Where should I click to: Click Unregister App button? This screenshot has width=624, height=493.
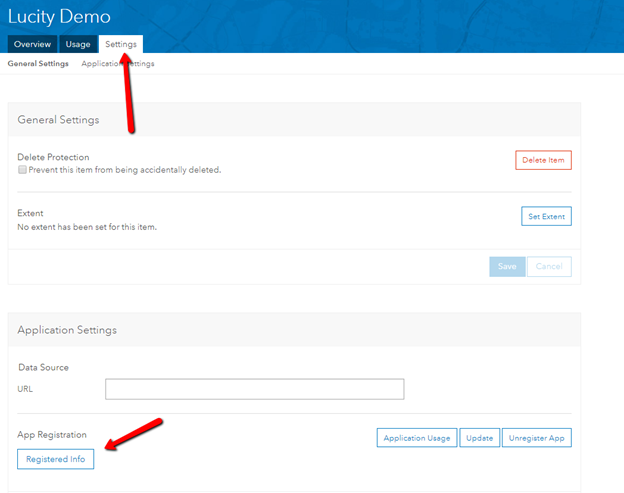click(536, 438)
